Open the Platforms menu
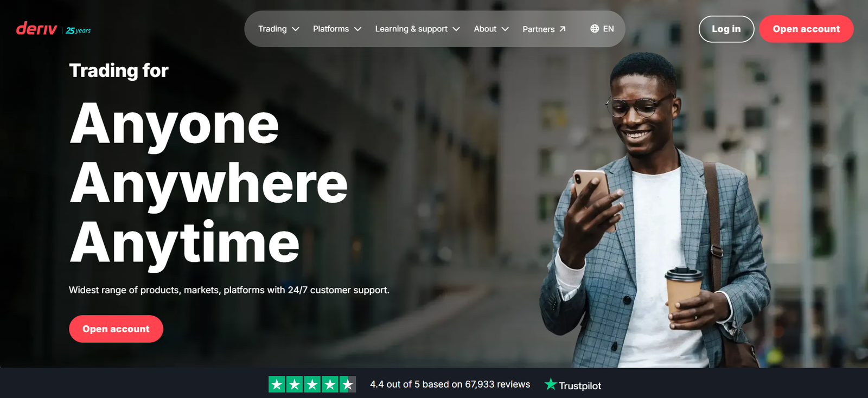This screenshot has width=868, height=398. 337,29
